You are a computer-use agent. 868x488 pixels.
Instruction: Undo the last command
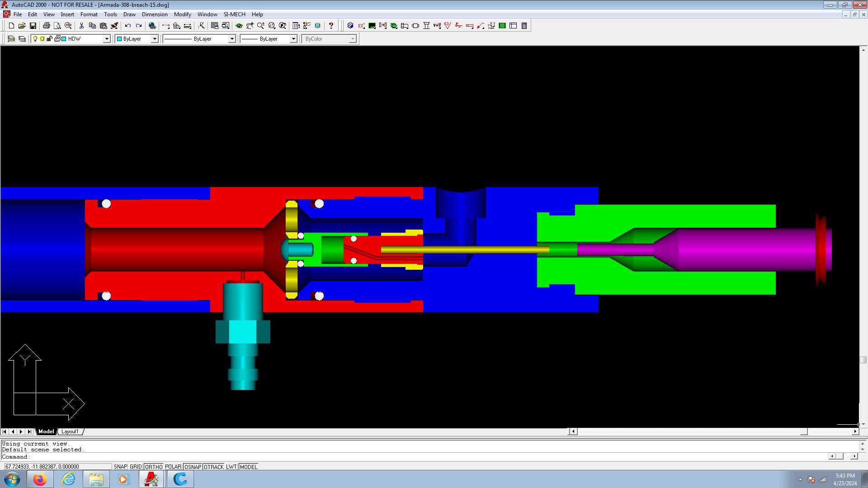(x=128, y=26)
